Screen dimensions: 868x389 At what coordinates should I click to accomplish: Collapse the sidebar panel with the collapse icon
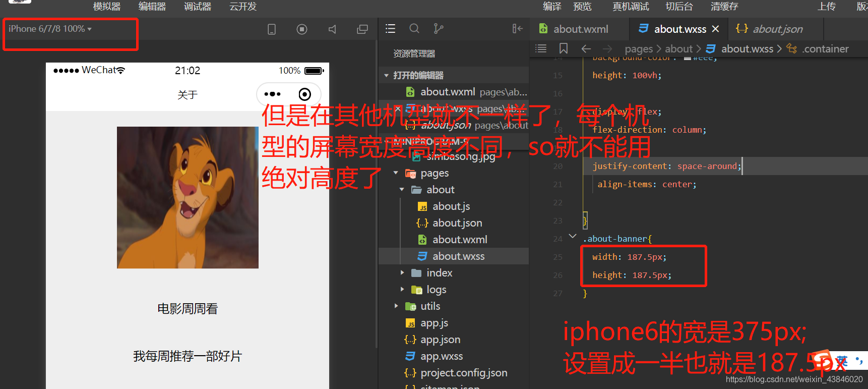tap(517, 29)
